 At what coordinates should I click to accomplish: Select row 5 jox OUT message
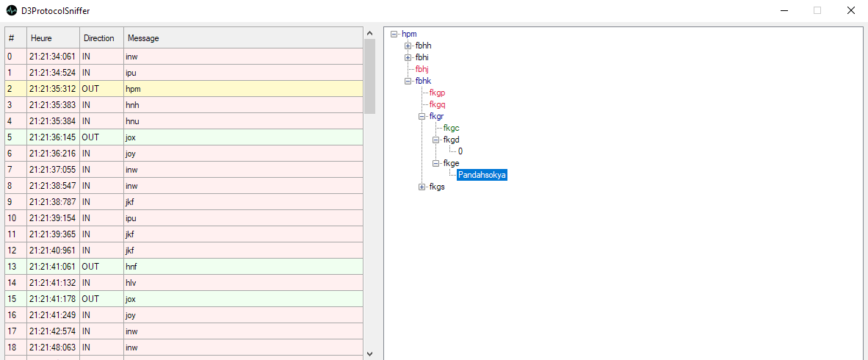pyautogui.click(x=184, y=137)
